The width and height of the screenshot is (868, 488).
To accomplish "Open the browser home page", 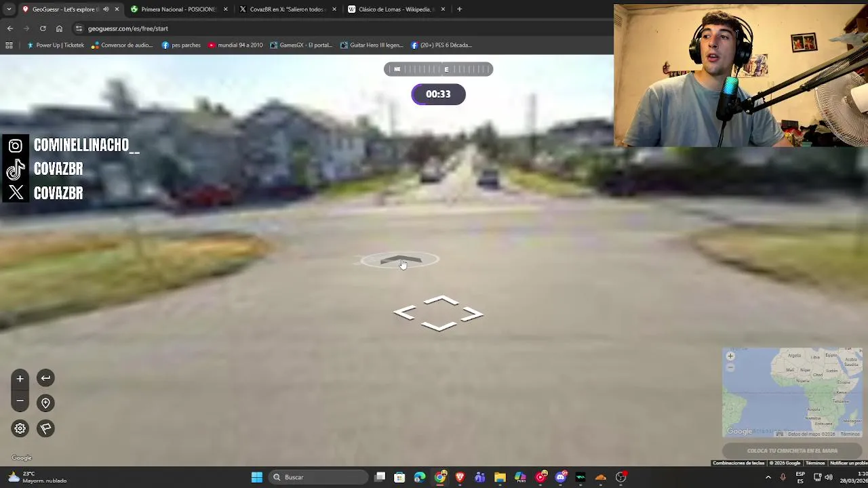I will [59, 28].
